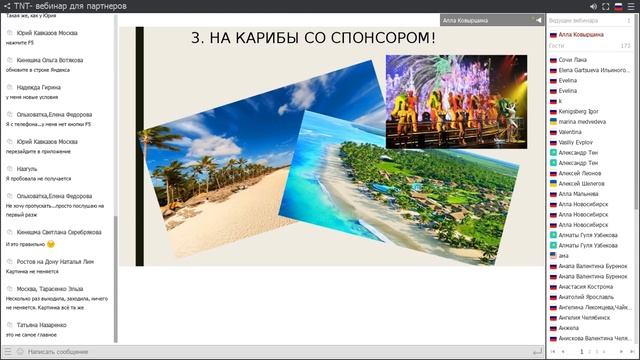Click the message input field Написать сообщение
Viewport: 640px width, 360px height.
click(x=278, y=351)
